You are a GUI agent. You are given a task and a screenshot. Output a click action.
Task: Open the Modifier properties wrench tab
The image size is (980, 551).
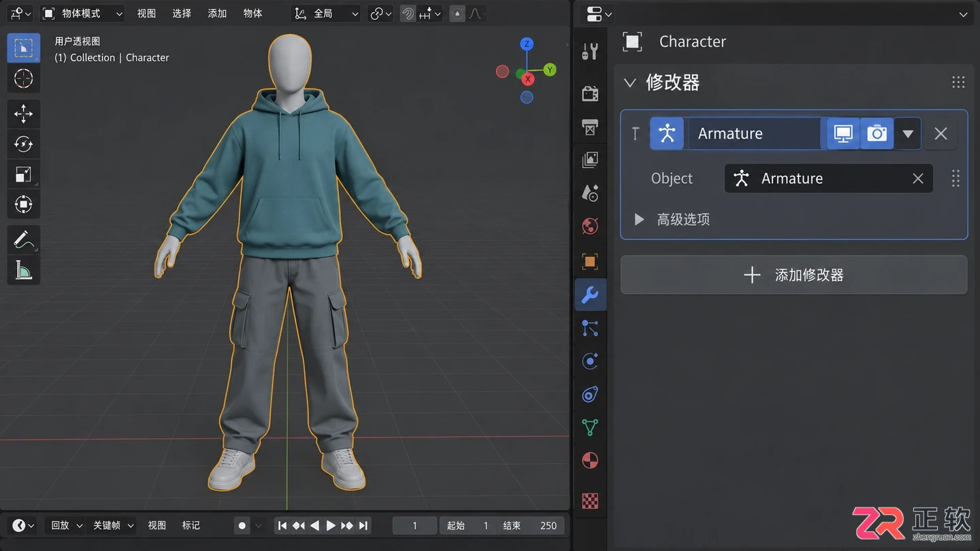[x=590, y=295]
